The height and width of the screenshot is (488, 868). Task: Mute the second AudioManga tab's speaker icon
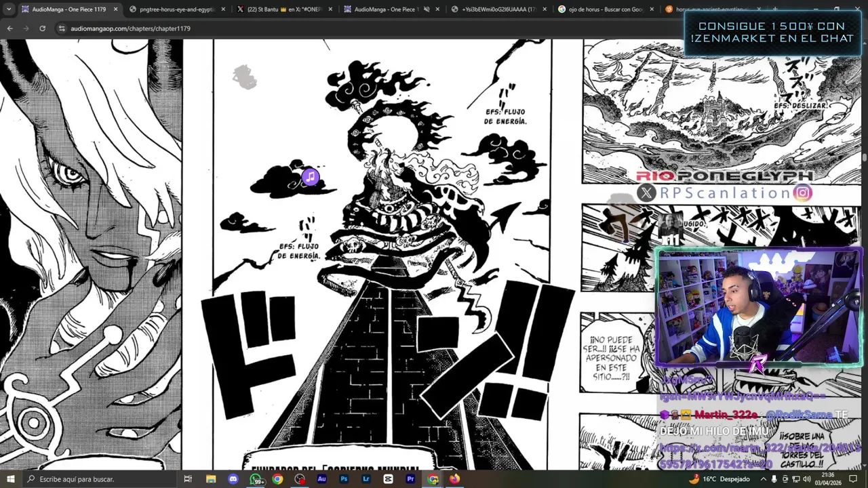[427, 9]
